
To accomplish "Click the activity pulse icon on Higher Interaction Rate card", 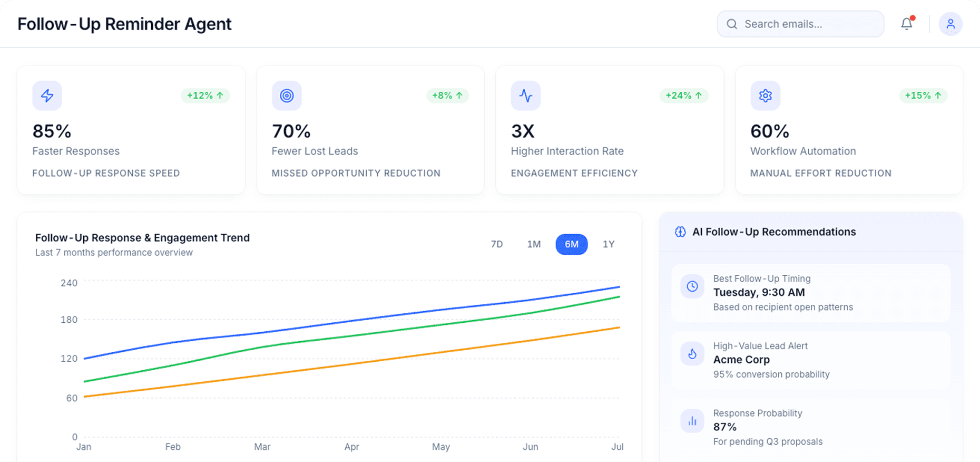I will click(x=526, y=95).
